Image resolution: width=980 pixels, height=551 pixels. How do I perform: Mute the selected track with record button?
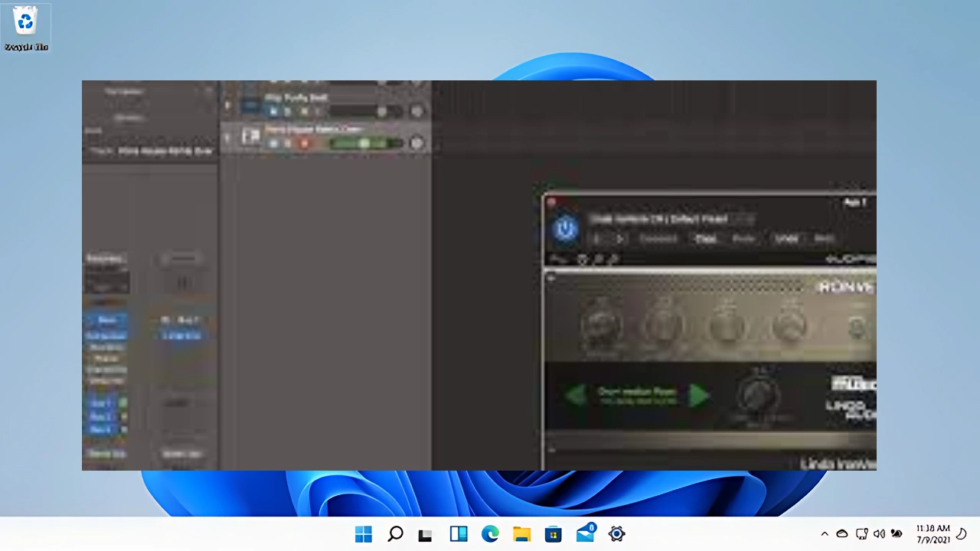click(273, 143)
